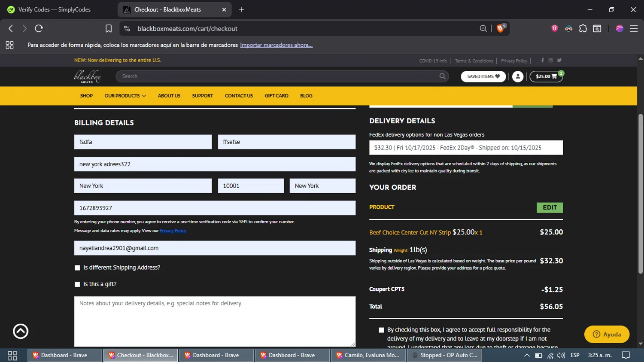Open the SUPPORT menu item
This screenshot has width=644, height=362.
(202, 96)
